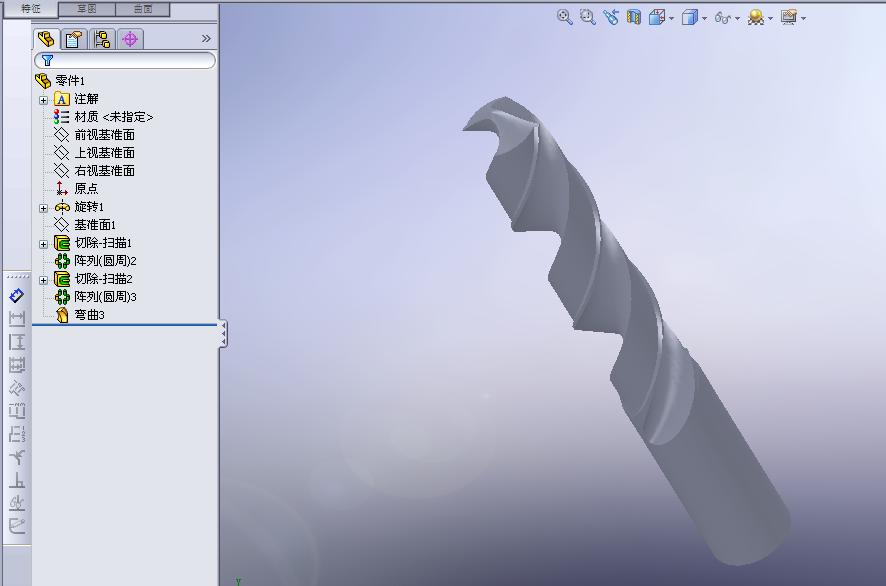Open the Apply Scene dropdown arrow

(x=770, y=19)
